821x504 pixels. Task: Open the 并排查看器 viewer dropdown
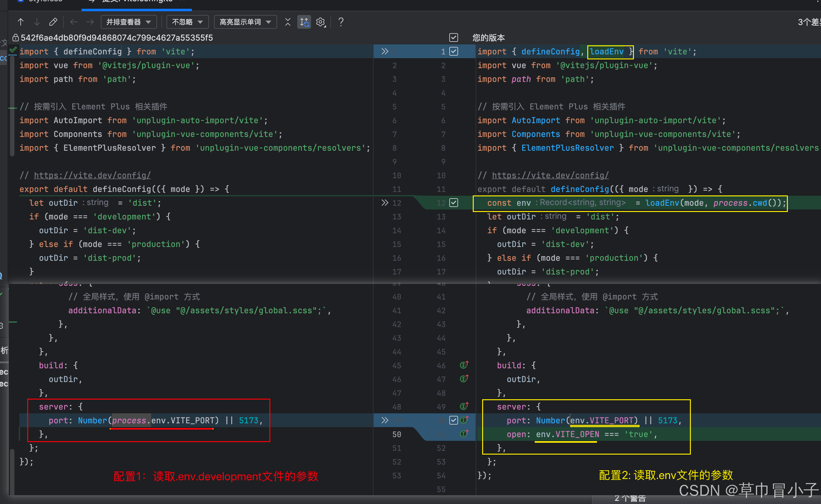[x=129, y=22]
